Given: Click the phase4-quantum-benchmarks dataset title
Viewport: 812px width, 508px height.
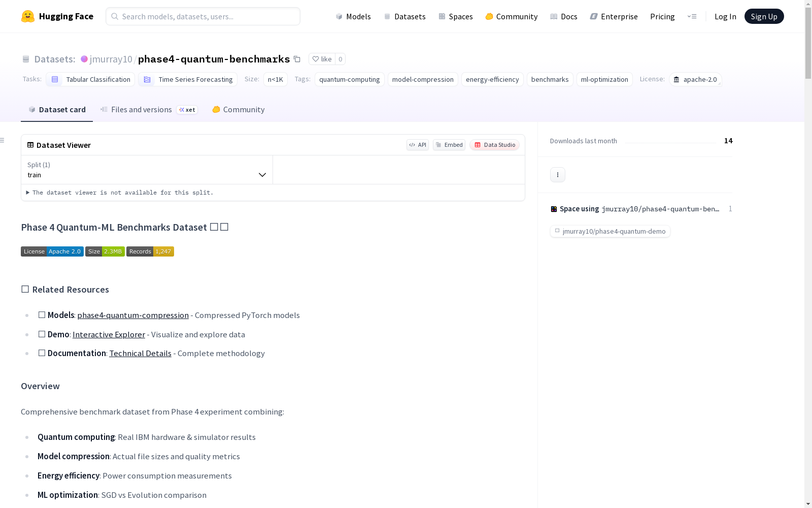Looking at the screenshot, I should point(214,59).
